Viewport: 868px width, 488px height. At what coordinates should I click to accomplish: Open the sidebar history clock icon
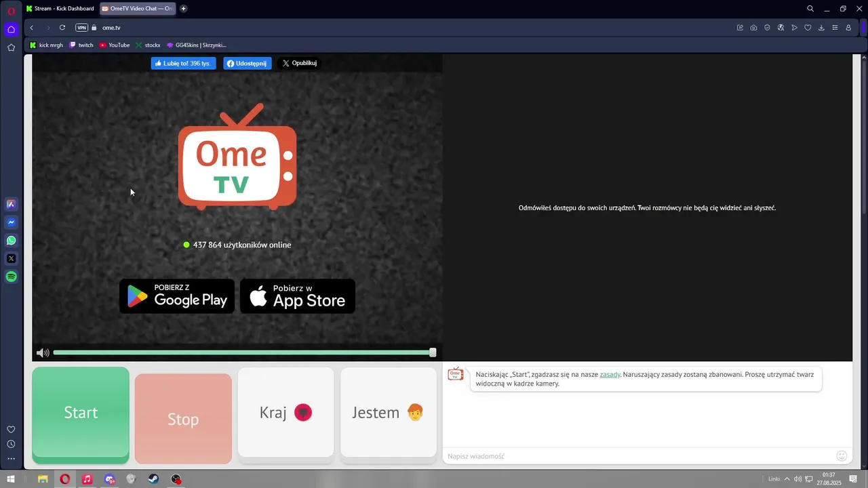tap(11, 444)
